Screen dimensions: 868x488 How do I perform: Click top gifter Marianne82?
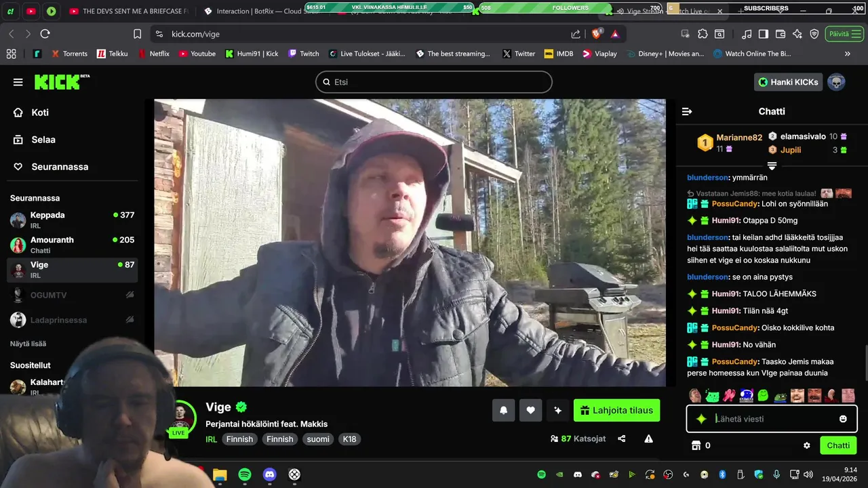coord(739,137)
